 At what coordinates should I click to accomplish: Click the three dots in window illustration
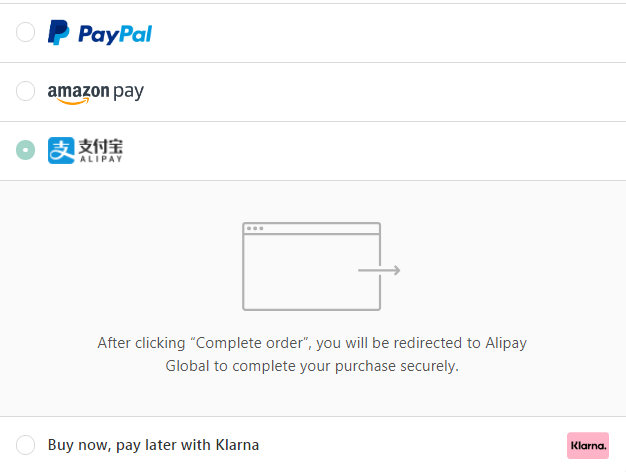pyautogui.click(x=255, y=229)
